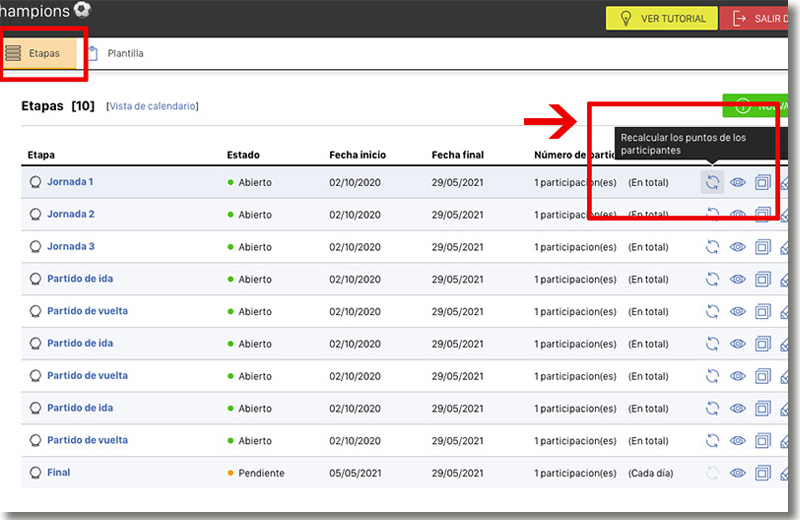Click the 02/10/2020 start date in Jornada 2 row
Viewport: 800px width, 520px height.
pos(355,215)
